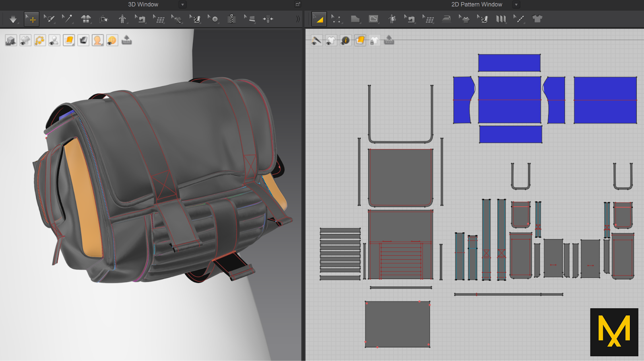Pick the Transform Pattern tool in 2D toolbar
Image resolution: width=644 pixels, height=361 pixels.
319,19
